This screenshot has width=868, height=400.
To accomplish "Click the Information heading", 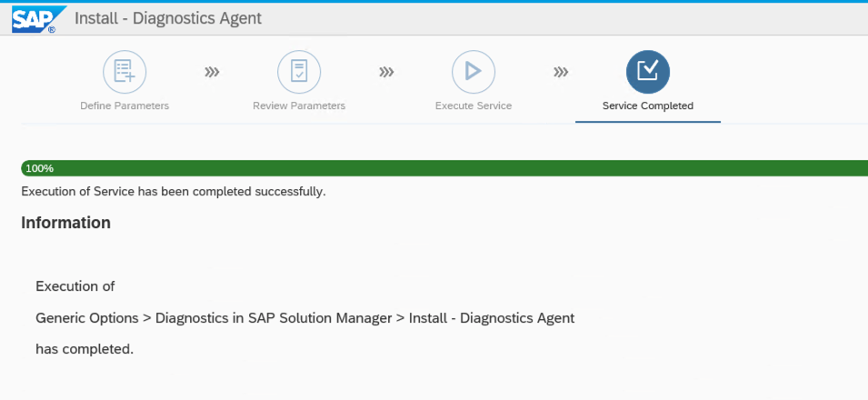I will click(65, 223).
